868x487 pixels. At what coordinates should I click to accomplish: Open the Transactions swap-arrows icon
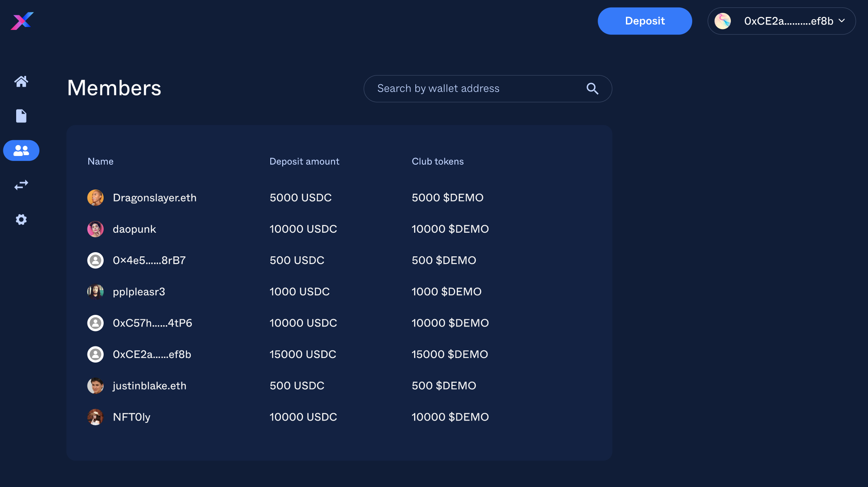21,185
